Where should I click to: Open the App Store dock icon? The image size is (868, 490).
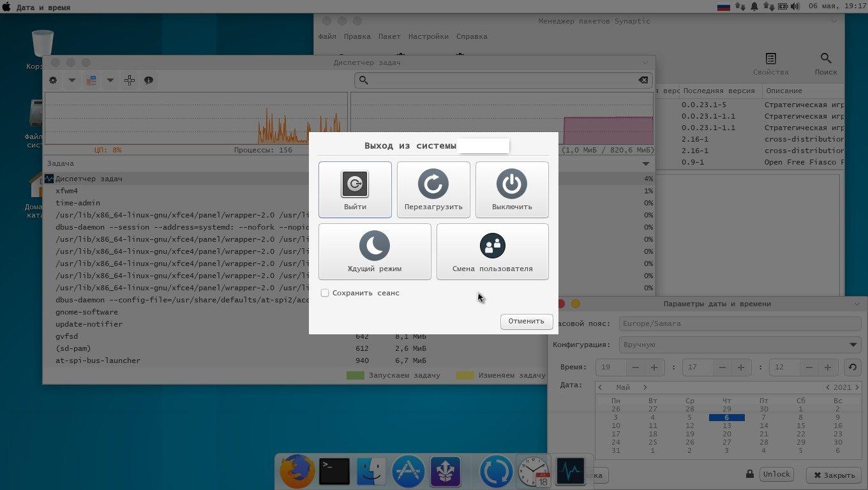coord(408,471)
